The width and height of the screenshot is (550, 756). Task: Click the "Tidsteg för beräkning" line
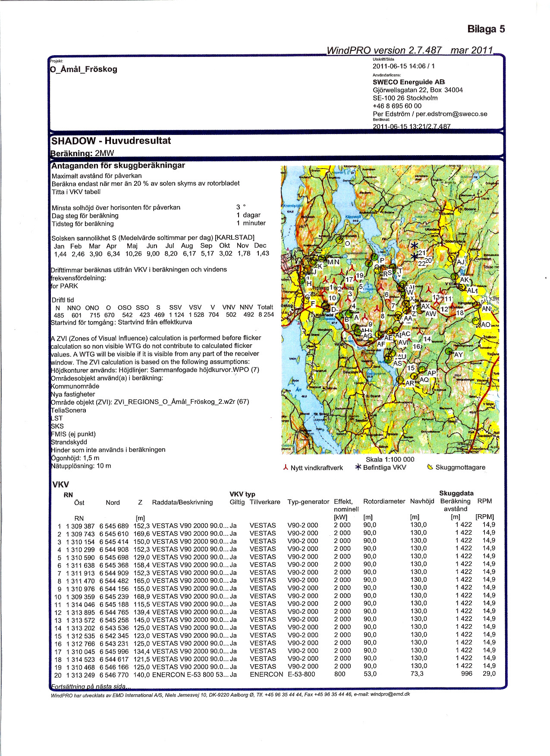click(83, 224)
